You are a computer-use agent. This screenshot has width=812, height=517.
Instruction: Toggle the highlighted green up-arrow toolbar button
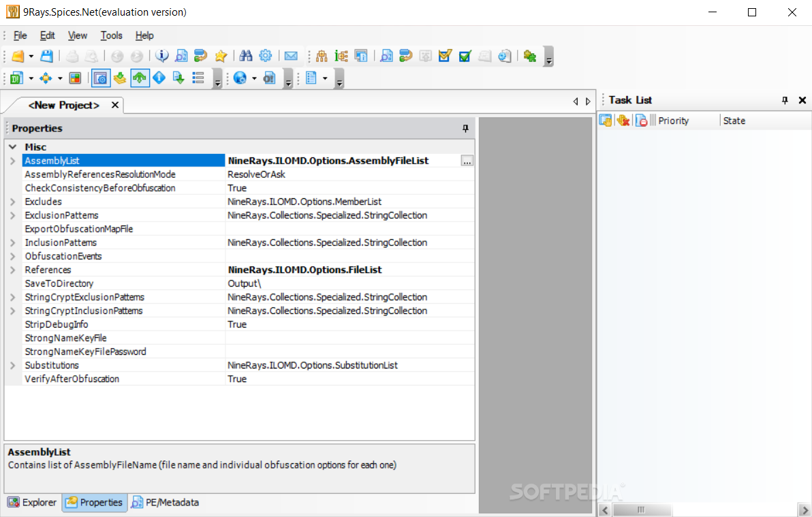click(140, 78)
